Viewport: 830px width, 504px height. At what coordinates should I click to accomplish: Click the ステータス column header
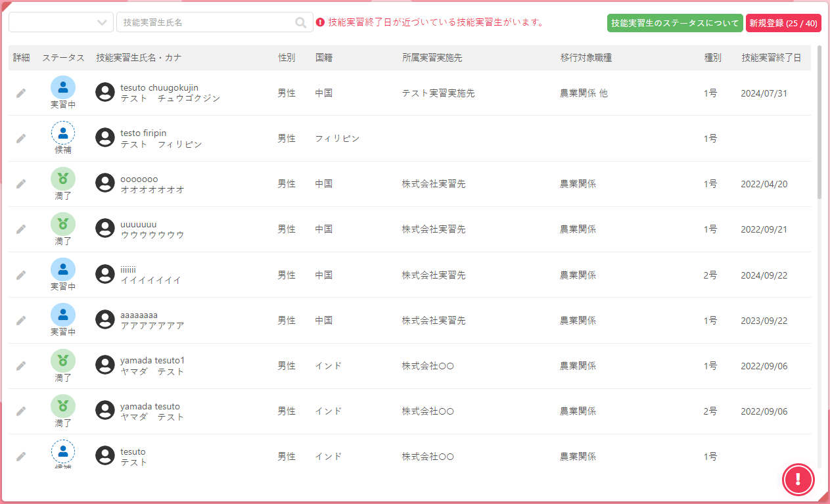click(63, 58)
